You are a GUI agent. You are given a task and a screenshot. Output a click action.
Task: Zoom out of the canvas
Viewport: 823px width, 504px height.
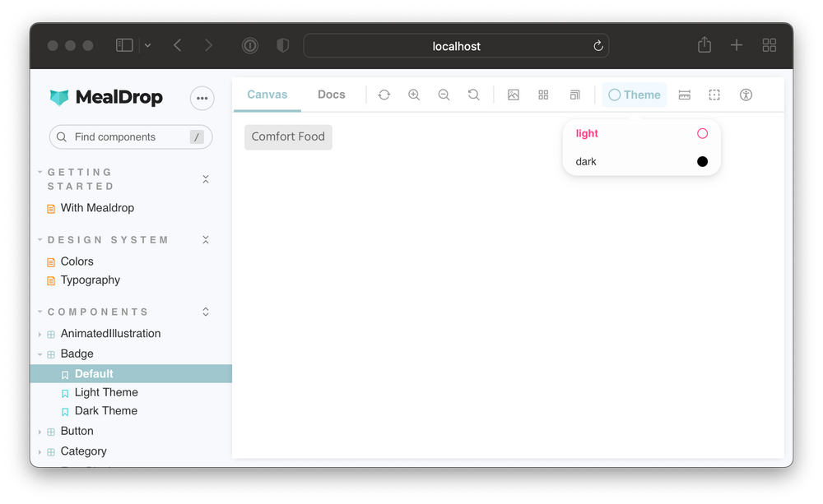(x=444, y=95)
